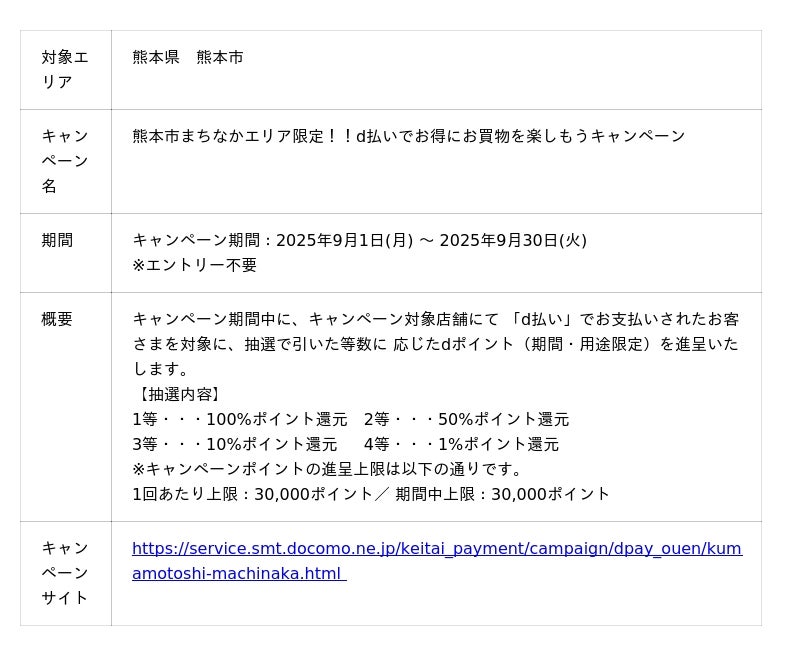Click the 3等 10%ポイント還元 text
Viewport: 800px width, 656px height.
pyautogui.click(x=234, y=444)
